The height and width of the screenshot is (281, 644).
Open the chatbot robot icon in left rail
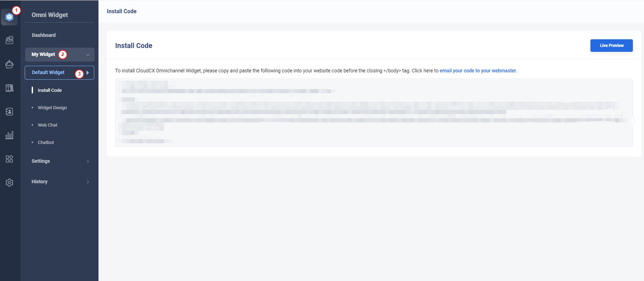9,64
